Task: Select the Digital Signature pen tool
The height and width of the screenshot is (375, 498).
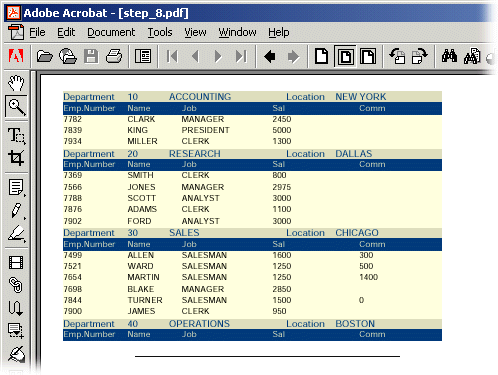Action: (x=17, y=354)
